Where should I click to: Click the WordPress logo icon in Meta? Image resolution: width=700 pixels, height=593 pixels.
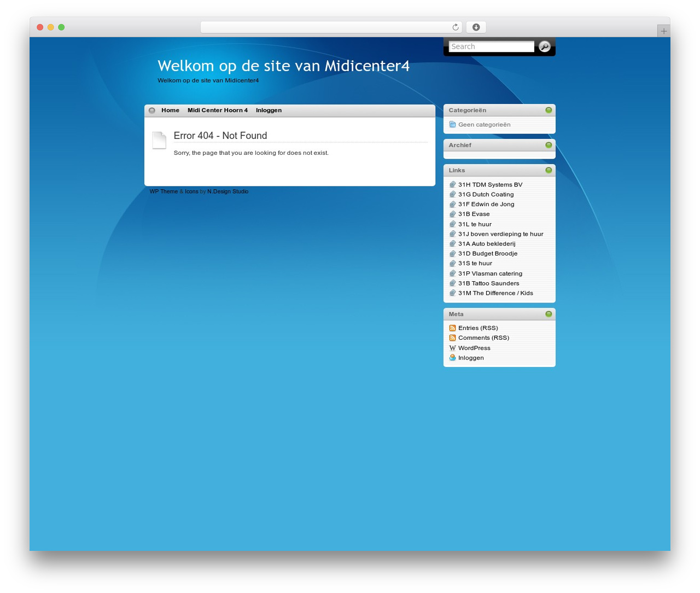[x=452, y=348]
